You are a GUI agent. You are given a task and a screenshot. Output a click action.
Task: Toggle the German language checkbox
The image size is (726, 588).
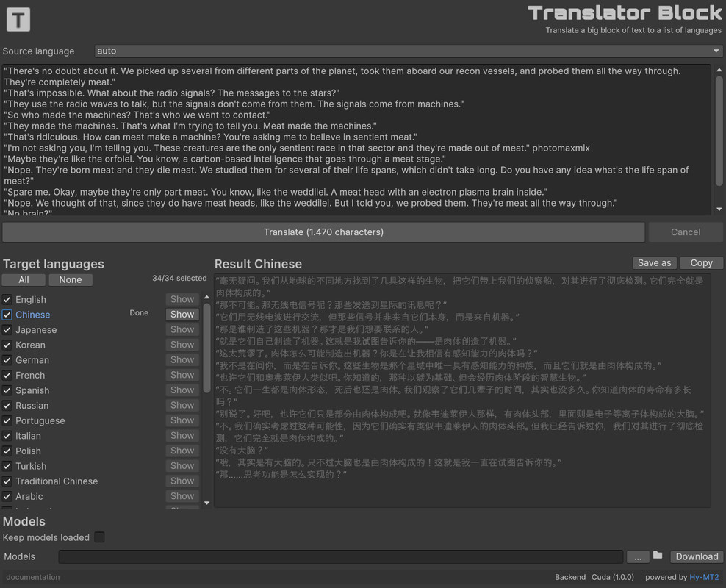[x=7, y=360]
